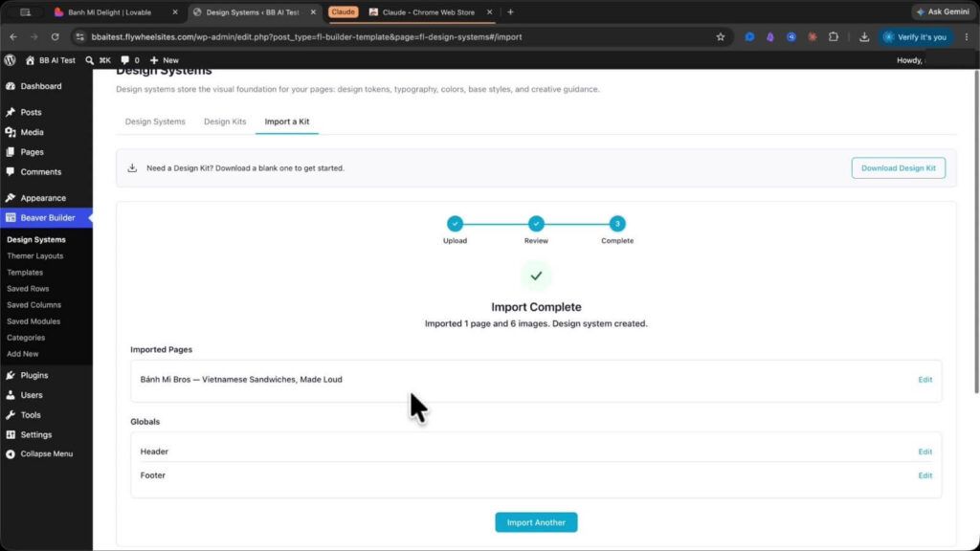Click Ask Gemini button

[944, 11]
